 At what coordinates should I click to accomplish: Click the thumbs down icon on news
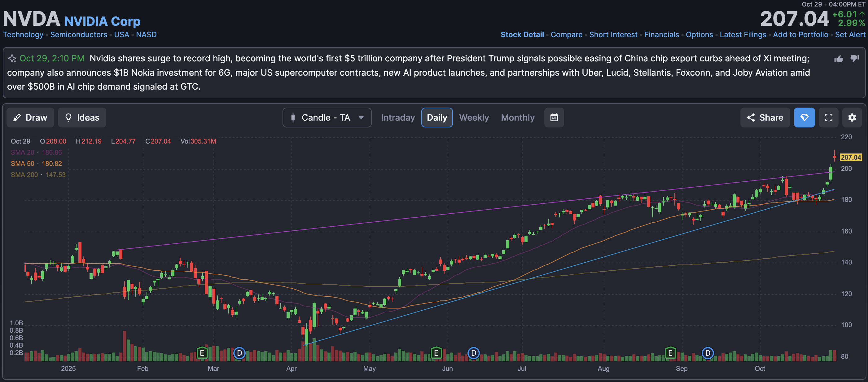854,58
